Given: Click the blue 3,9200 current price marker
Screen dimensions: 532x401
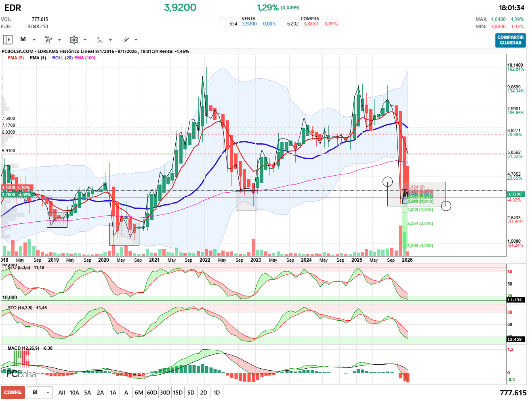Looking at the screenshot, I should click(x=515, y=194).
